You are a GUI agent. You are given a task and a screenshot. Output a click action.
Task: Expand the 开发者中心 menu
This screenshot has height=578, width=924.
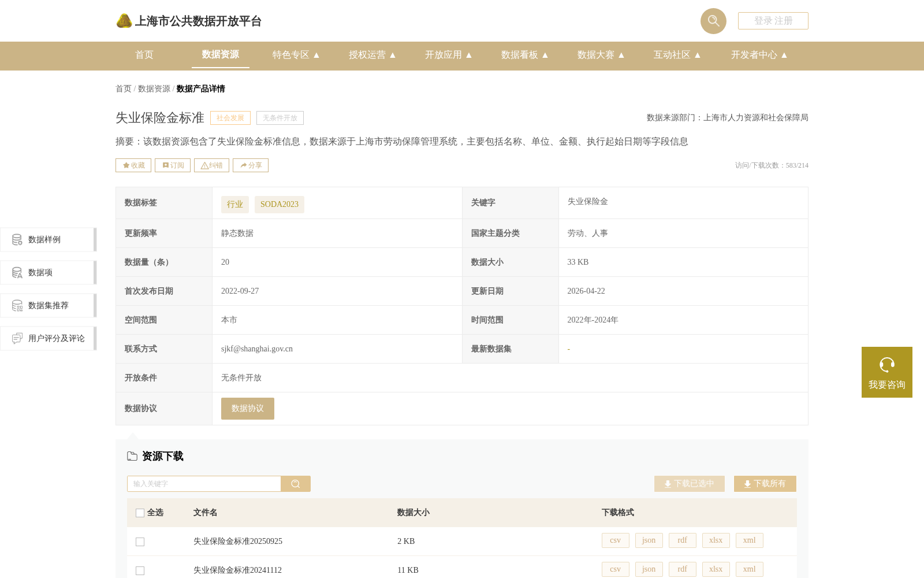coord(759,55)
